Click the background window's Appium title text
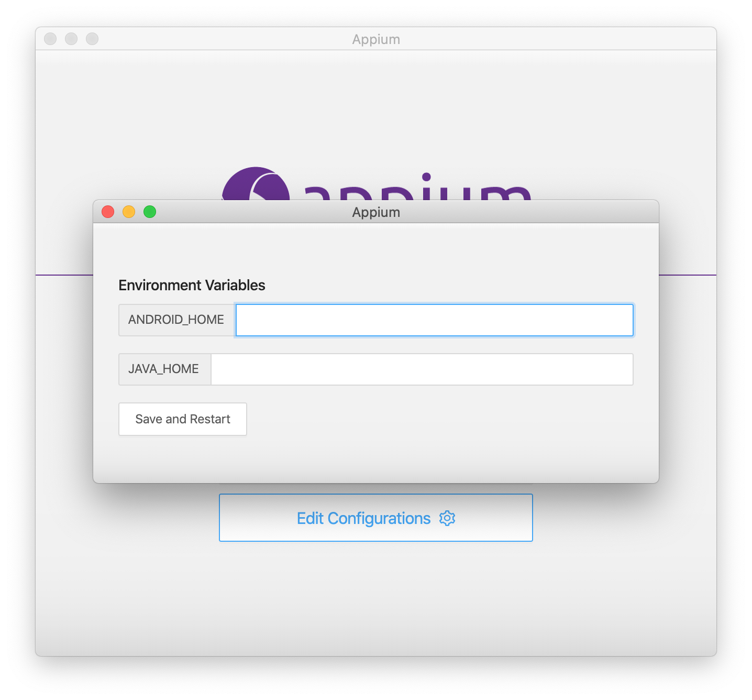The image size is (752, 700). (x=376, y=39)
